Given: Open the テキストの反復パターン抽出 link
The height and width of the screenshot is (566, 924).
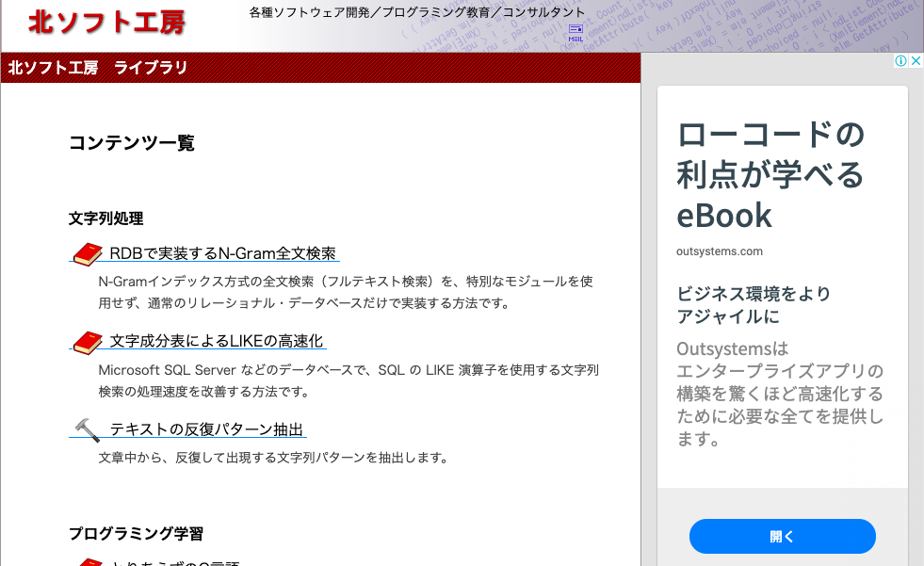Looking at the screenshot, I should pos(206,429).
